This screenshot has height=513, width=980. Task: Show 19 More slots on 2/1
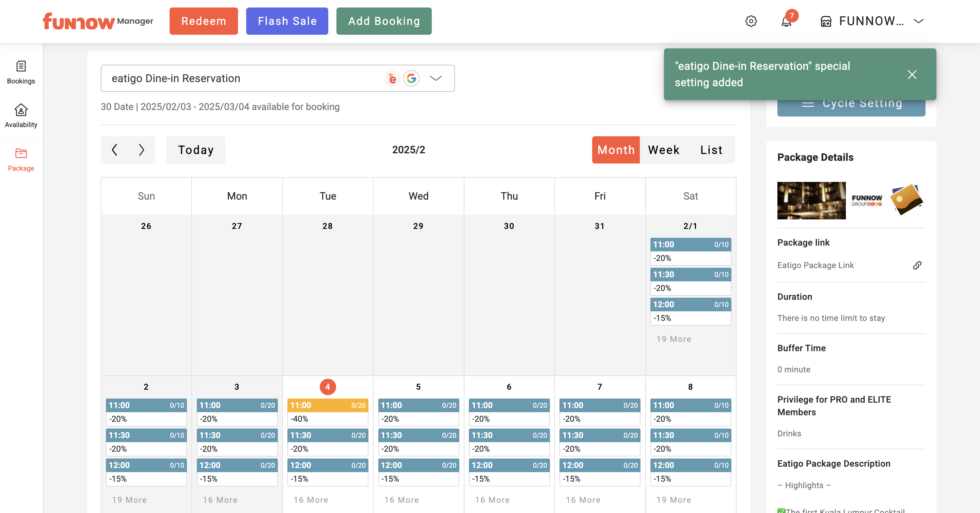click(674, 339)
